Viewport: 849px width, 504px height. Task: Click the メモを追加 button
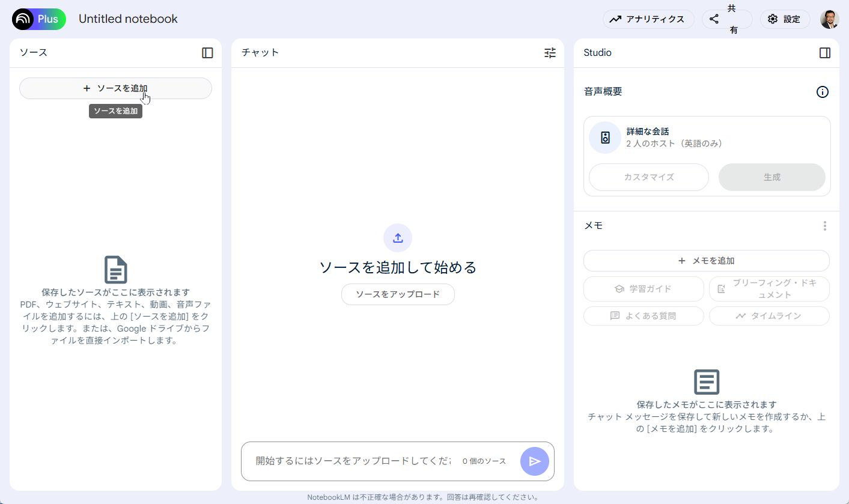(707, 260)
